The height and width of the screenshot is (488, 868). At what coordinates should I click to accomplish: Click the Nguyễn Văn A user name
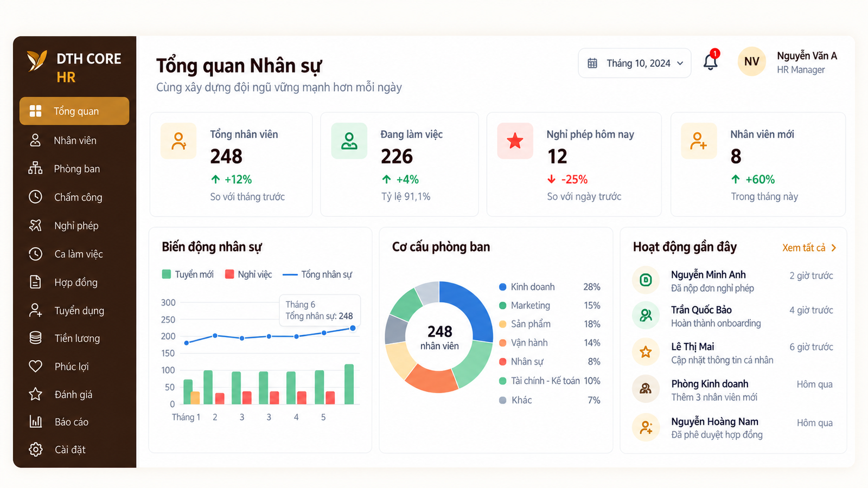click(807, 56)
